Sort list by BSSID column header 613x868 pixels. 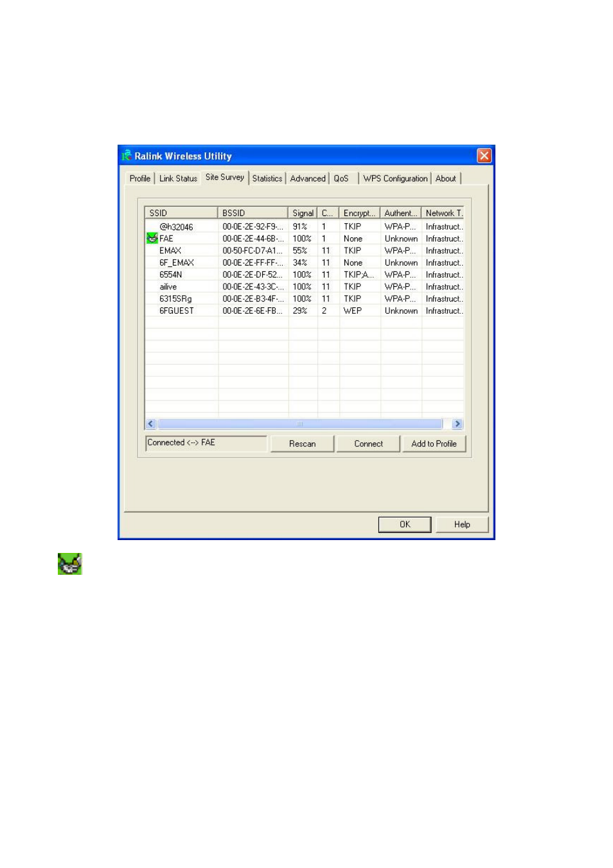point(253,213)
